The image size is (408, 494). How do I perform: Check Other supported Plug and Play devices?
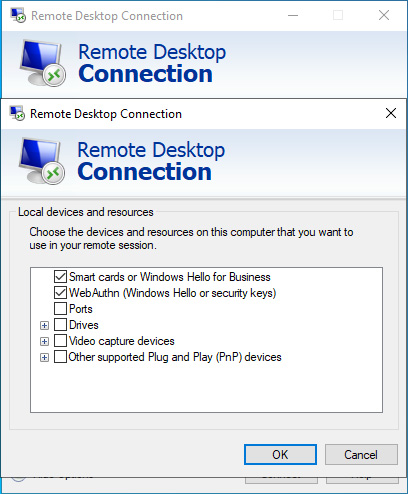(60, 357)
